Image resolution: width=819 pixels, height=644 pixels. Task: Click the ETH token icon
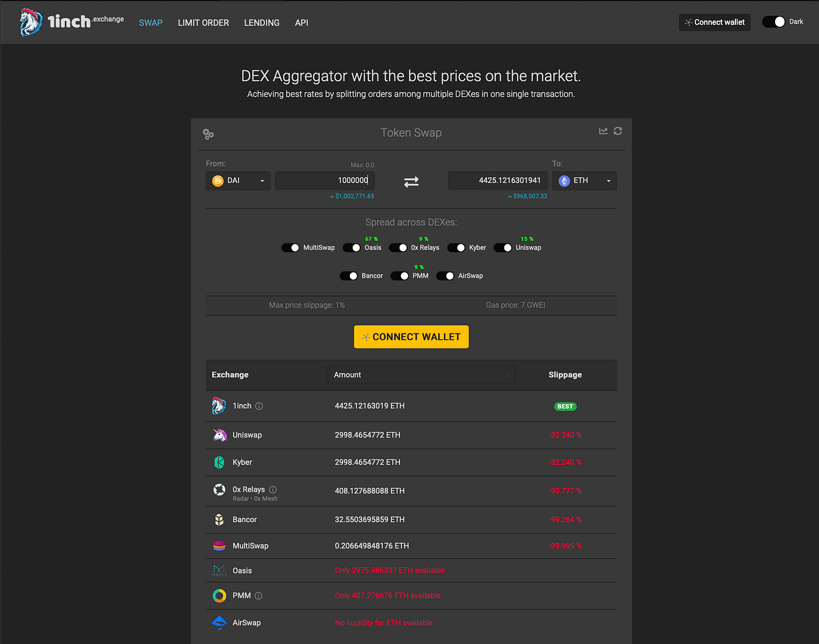pos(564,181)
